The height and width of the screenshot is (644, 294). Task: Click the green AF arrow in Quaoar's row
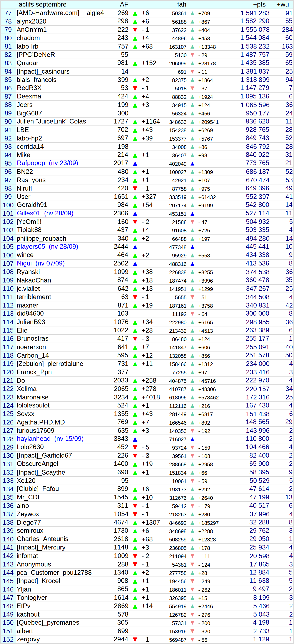(135, 64)
